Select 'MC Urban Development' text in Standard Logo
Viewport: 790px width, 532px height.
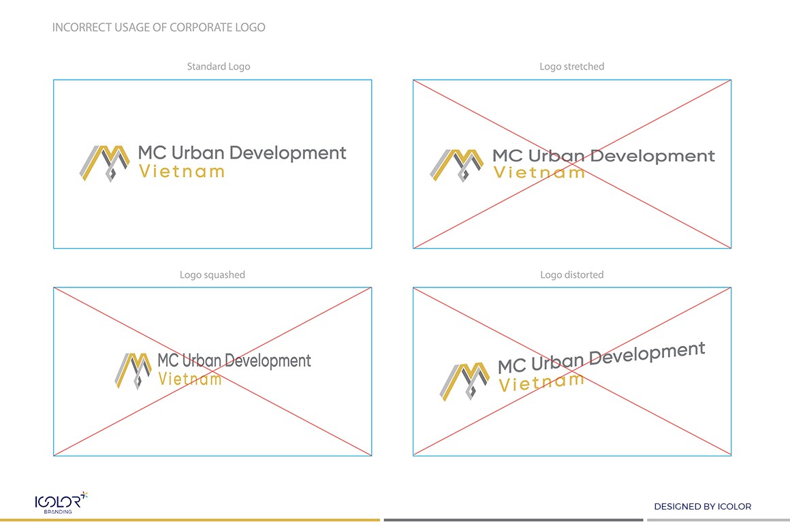tap(242, 153)
